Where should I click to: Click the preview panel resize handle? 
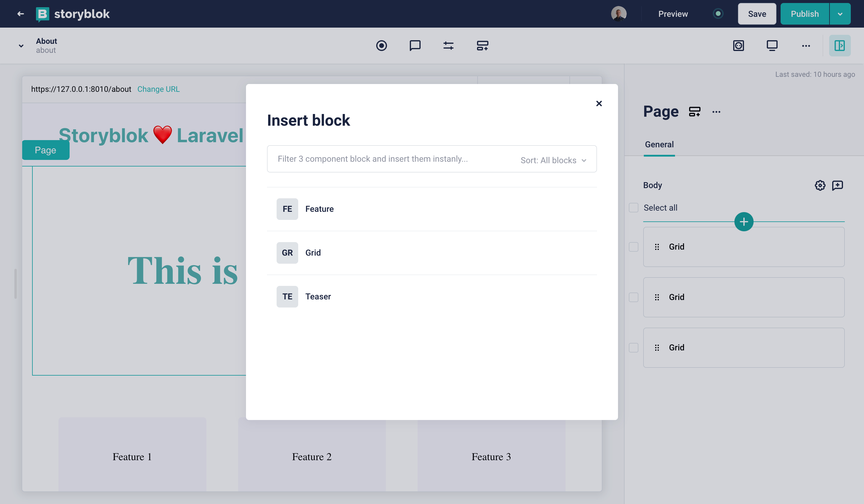coord(15,283)
